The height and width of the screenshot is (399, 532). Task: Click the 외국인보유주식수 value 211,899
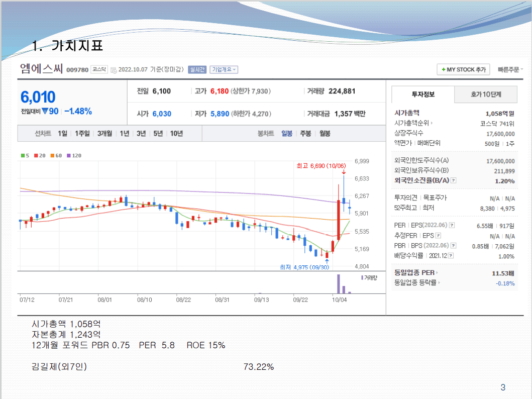tap(504, 171)
